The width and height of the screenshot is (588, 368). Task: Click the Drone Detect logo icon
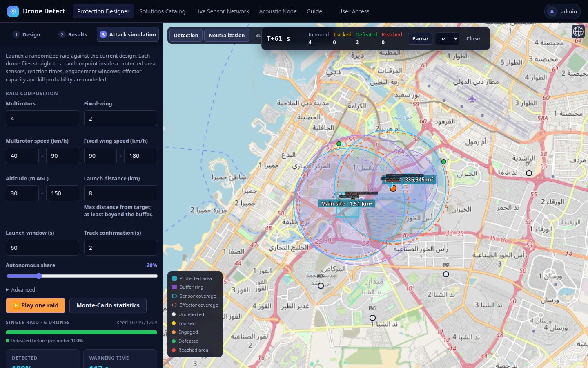click(x=13, y=11)
